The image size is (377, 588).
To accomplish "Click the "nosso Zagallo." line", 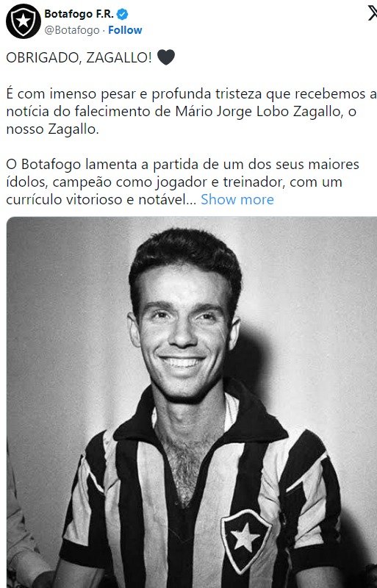I will (52, 129).
